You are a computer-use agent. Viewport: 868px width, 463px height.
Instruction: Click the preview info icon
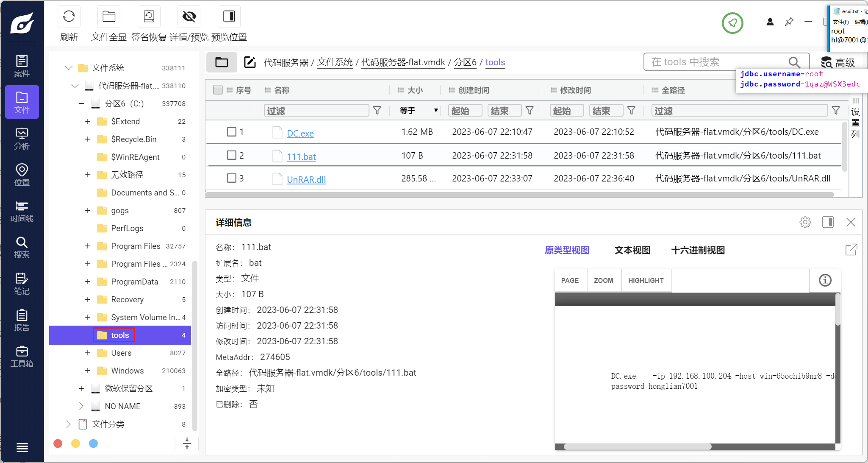pos(825,280)
